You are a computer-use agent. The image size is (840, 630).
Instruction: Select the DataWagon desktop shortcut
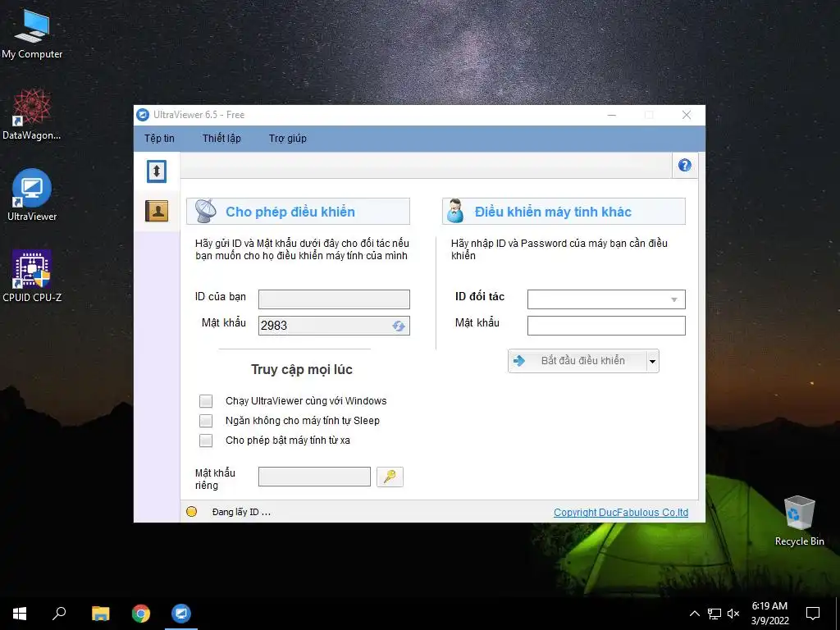[32, 115]
